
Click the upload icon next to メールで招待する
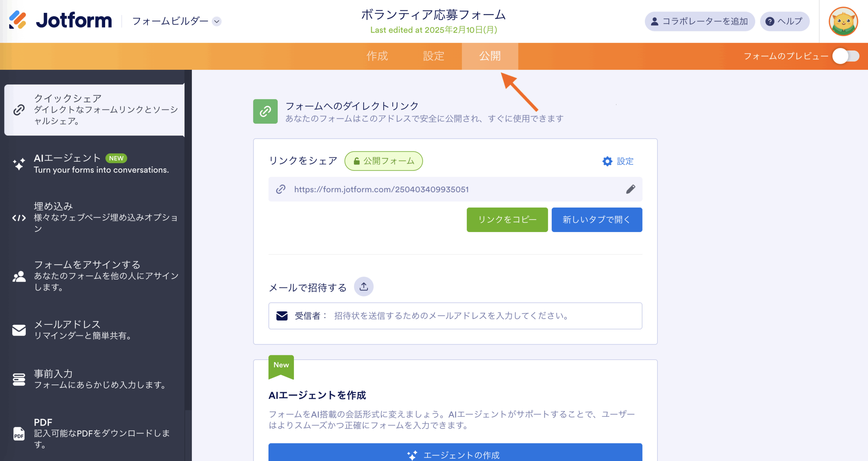(364, 287)
